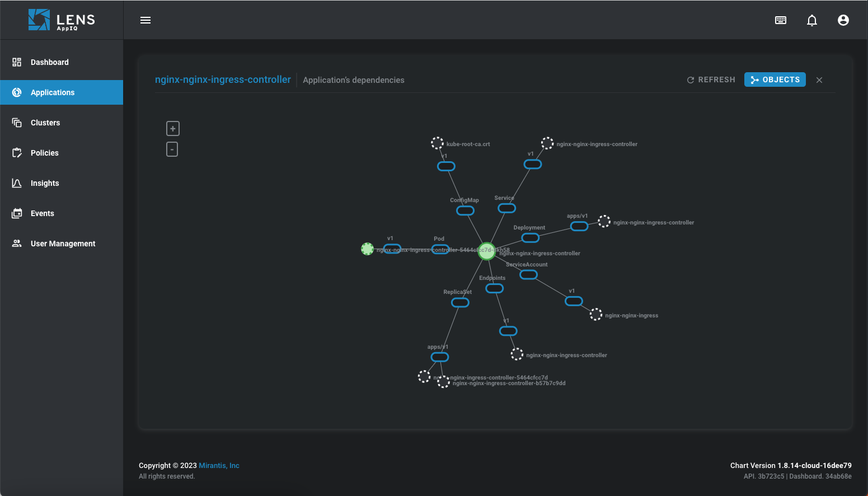Open the nginx-nginx-ingress-controller application title link
This screenshot has height=496, width=868.
pos(223,79)
